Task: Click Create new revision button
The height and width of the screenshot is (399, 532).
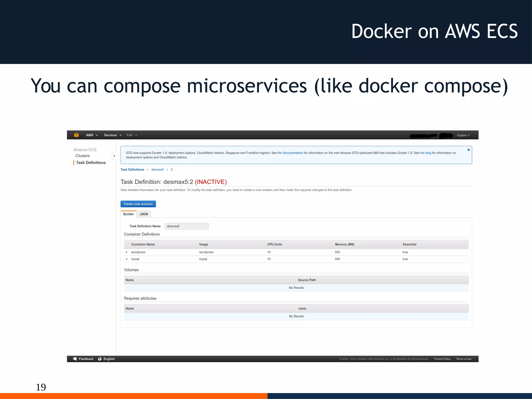Action: [x=138, y=204]
